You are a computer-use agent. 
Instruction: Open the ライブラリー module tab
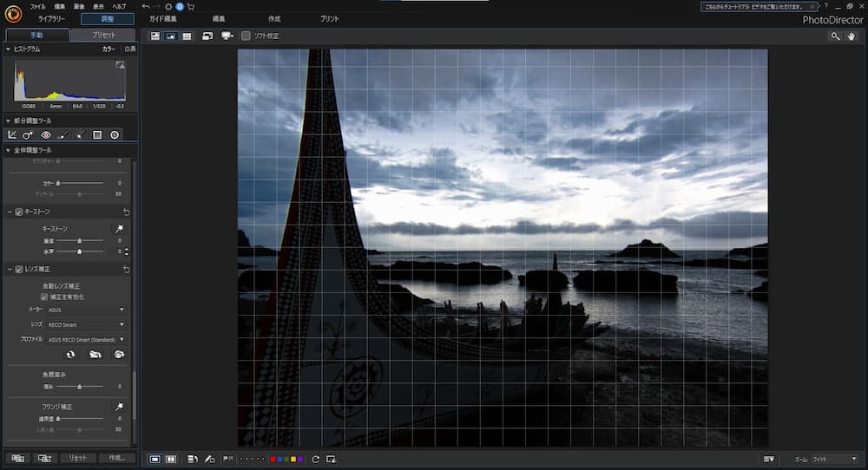pos(51,18)
